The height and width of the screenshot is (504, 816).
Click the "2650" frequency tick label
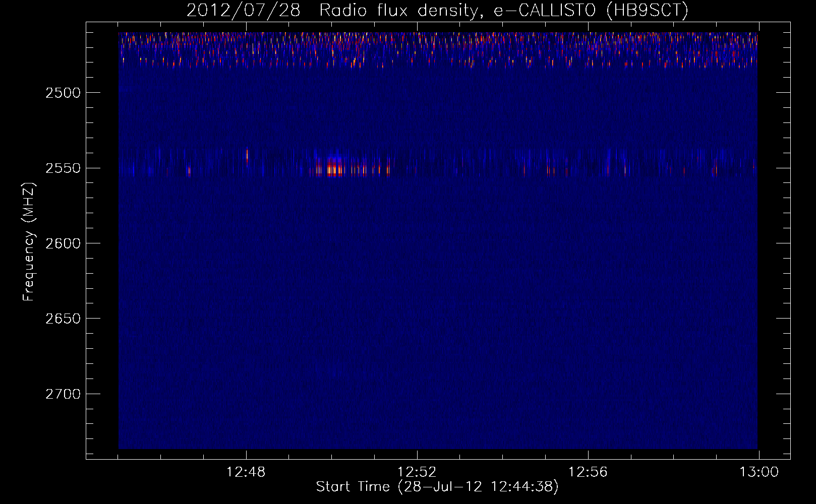click(x=63, y=319)
